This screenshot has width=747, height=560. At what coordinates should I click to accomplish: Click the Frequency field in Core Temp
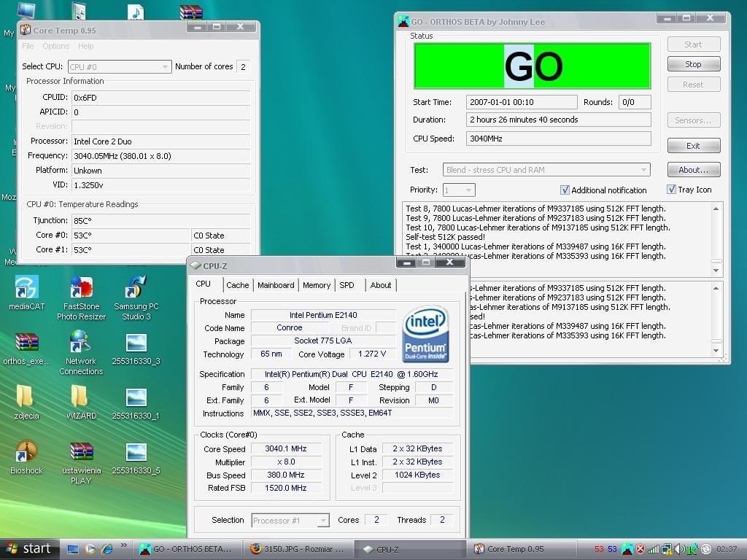coord(160,156)
